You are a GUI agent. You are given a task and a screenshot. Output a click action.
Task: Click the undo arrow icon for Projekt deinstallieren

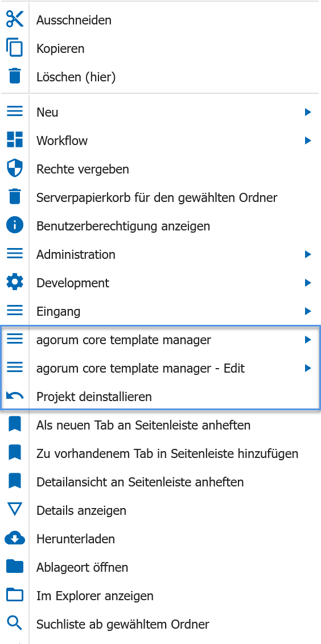pyautogui.click(x=15, y=397)
